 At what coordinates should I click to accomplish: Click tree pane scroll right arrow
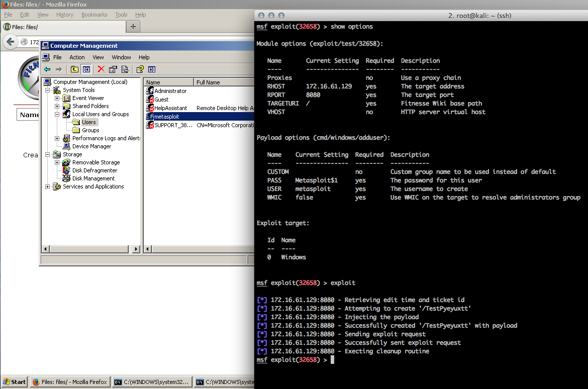tap(136, 249)
